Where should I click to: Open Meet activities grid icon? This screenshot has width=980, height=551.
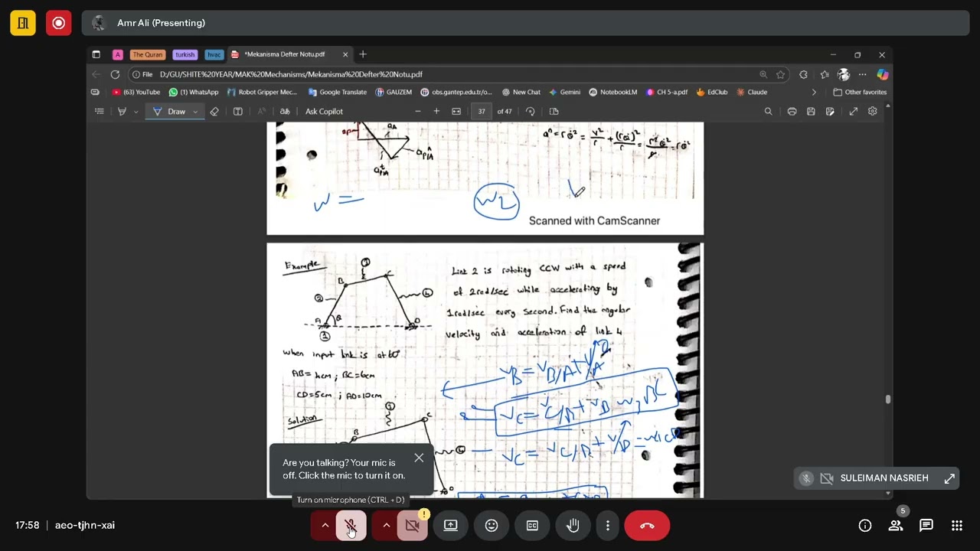tap(957, 526)
